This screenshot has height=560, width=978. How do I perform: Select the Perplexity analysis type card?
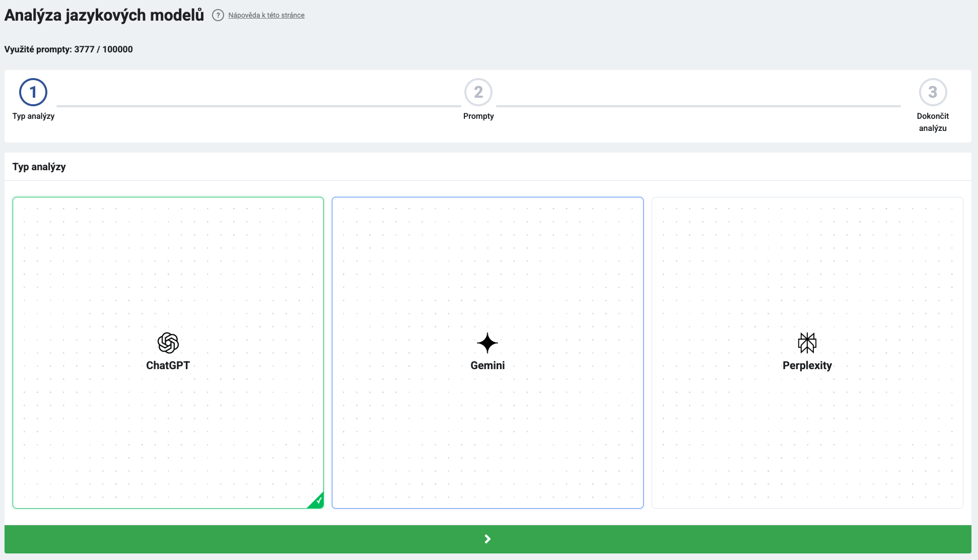807,353
